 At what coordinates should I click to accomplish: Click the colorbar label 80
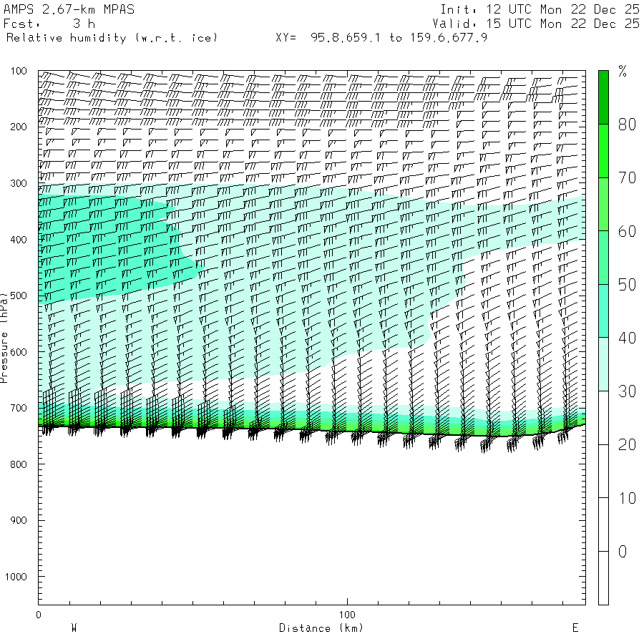coord(627,124)
